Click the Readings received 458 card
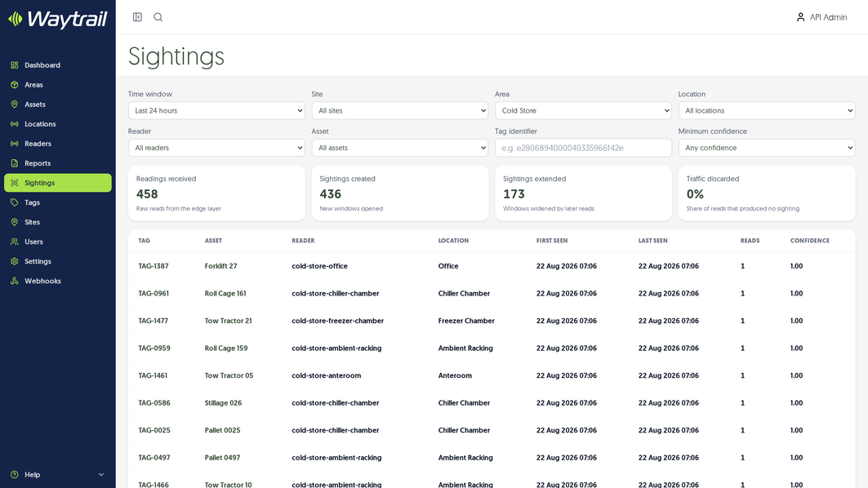Viewport: 868px width, 488px height. point(216,193)
